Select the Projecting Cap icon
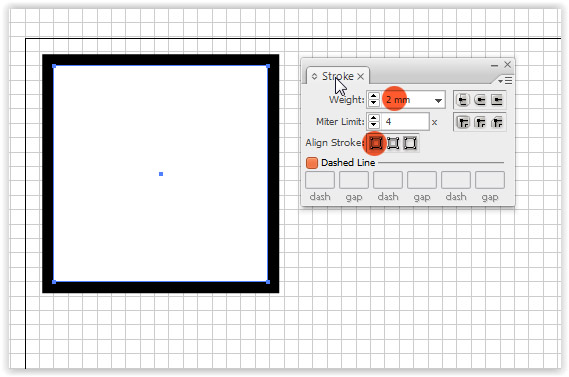Viewport: 569px width, 377px height. click(497, 100)
